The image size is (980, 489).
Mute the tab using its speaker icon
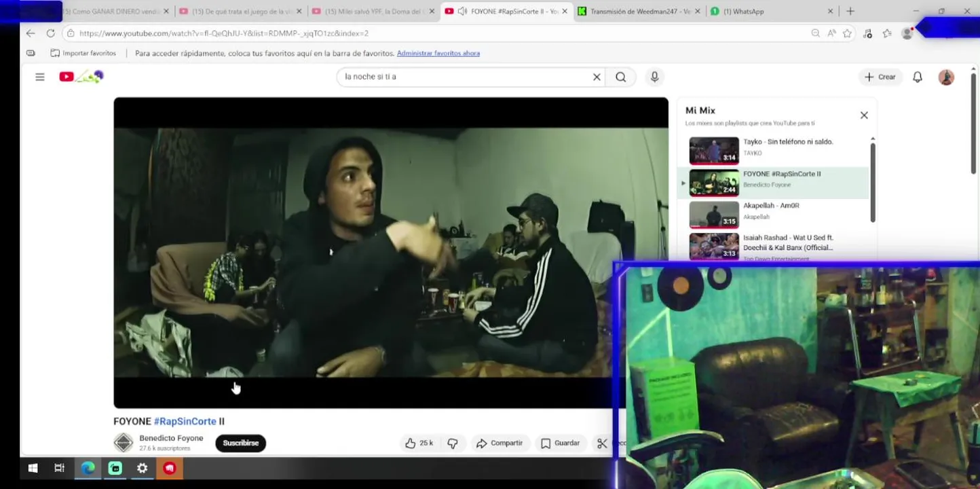462,12
